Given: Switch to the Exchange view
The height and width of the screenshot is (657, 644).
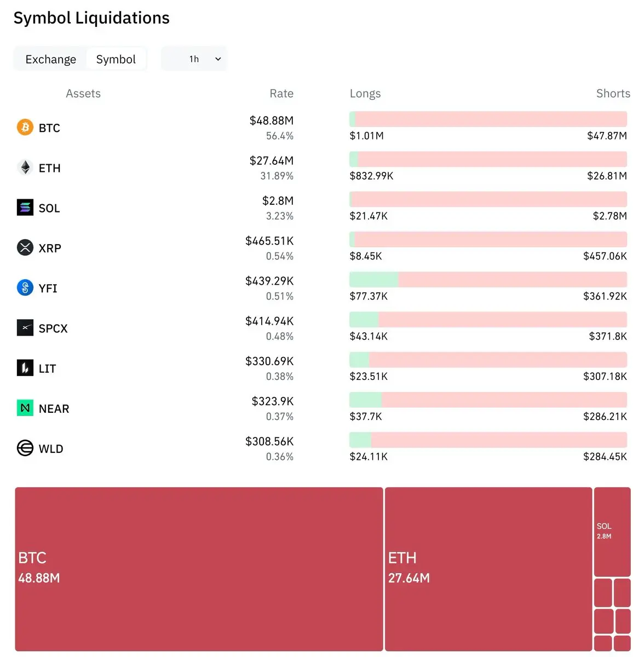Looking at the screenshot, I should click(51, 59).
